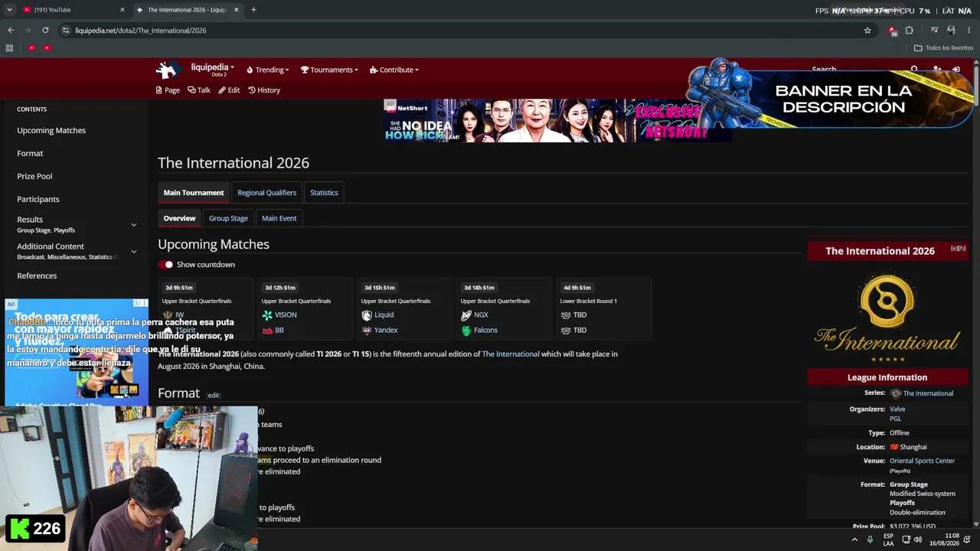980x551 pixels.
Task: Click the Page view link
Action: [168, 90]
